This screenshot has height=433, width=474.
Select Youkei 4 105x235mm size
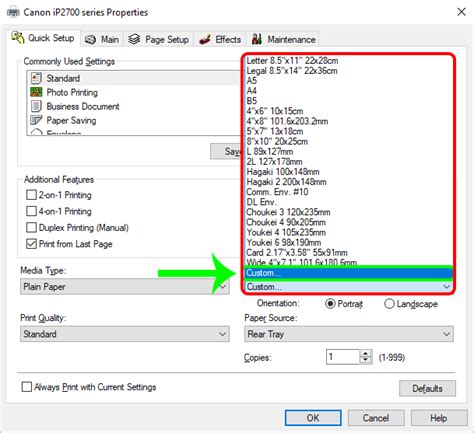[286, 232]
